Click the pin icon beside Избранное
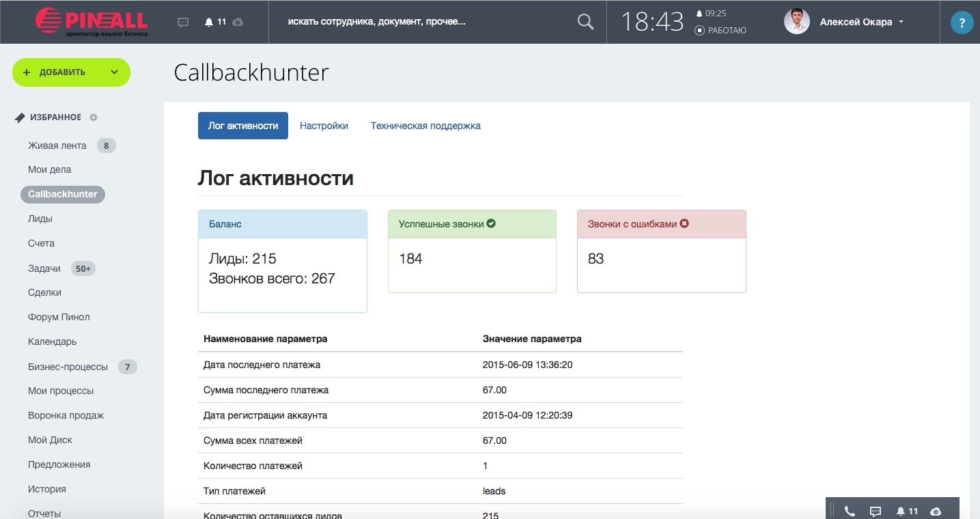This screenshot has height=519, width=980. click(x=20, y=117)
